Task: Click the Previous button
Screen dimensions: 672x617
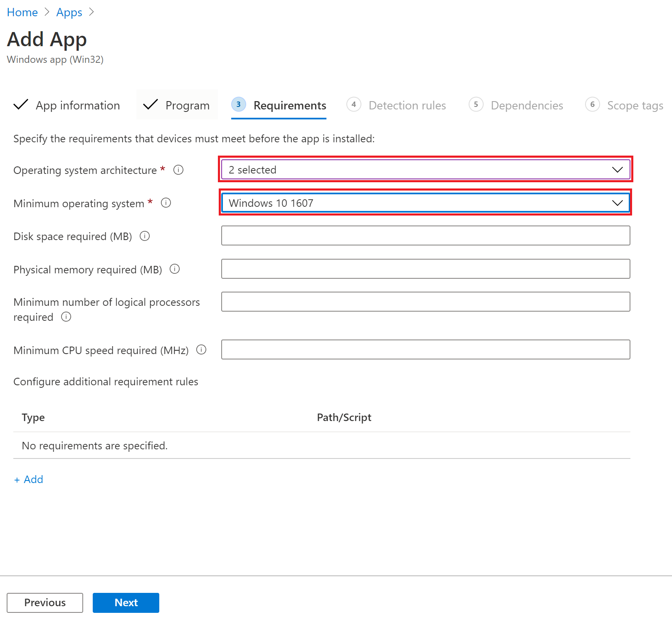Action: click(x=45, y=602)
